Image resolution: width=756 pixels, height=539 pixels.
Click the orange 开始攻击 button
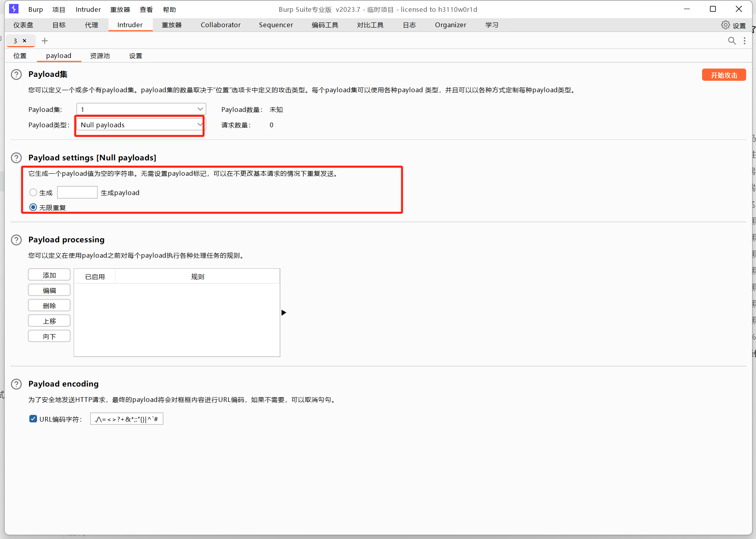[x=723, y=75]
